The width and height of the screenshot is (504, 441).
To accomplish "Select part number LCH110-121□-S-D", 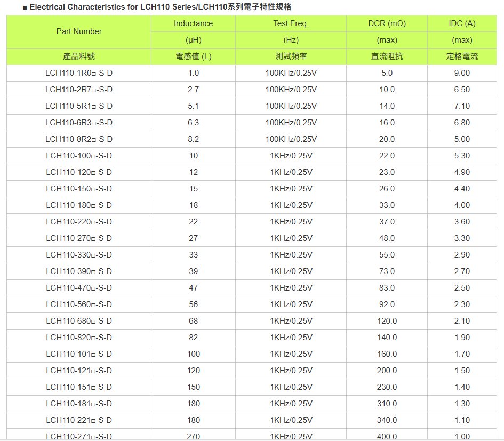I will 79,371.
